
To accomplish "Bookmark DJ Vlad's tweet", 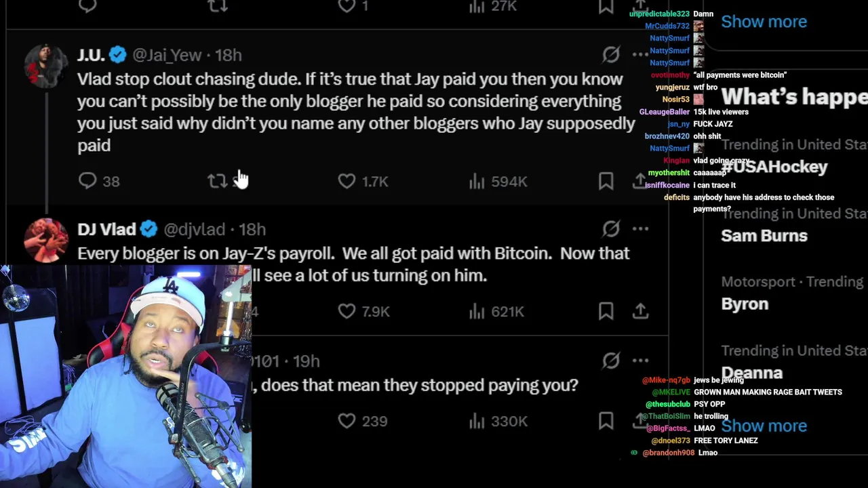I will 606,311.
